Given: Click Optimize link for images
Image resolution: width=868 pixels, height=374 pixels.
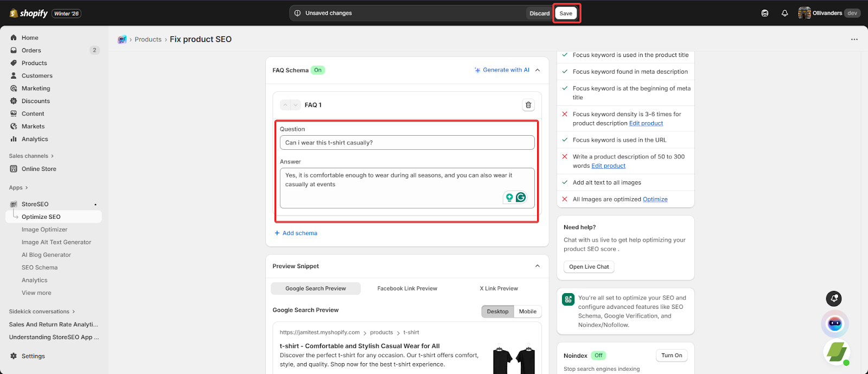Looking at the screenshot, I should 655,199.
